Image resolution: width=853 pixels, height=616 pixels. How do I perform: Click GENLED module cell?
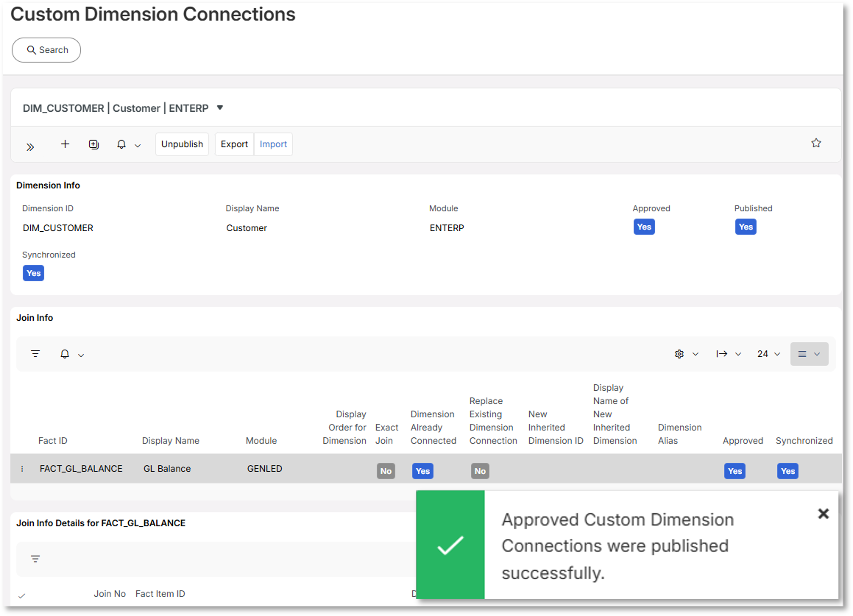264,469
